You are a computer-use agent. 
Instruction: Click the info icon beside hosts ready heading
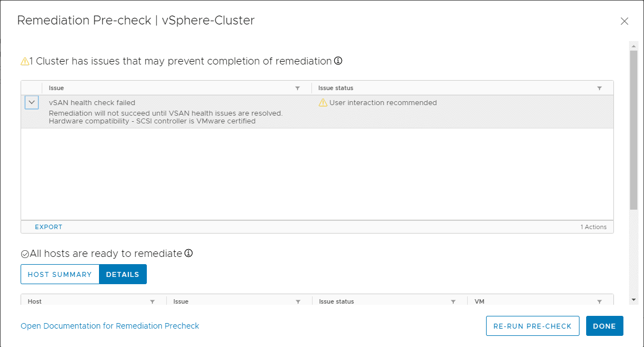[189, 253]
